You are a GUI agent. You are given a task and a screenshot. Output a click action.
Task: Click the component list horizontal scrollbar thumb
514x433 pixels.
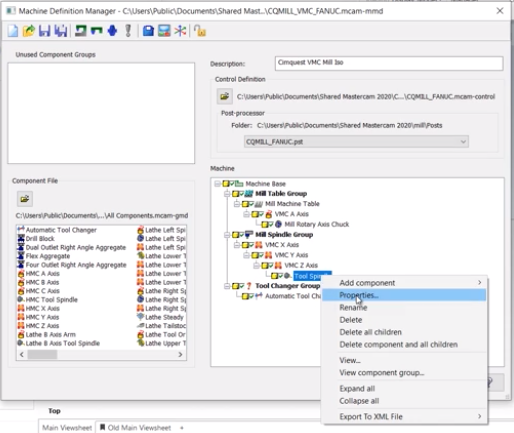(x=42, y=354)
